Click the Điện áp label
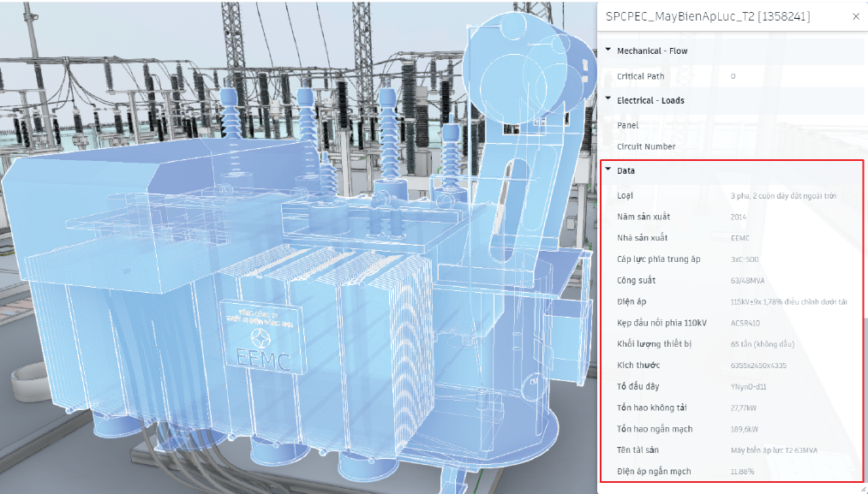Image resolution: width=868 pixels, height=494 pixels. point(632,301)
